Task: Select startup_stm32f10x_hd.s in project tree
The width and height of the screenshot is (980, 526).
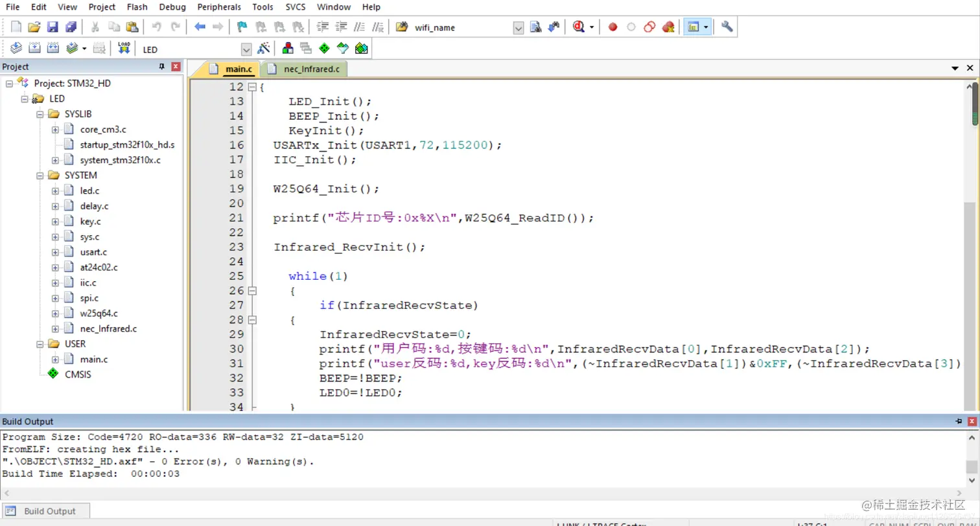Action: [127, 144]
